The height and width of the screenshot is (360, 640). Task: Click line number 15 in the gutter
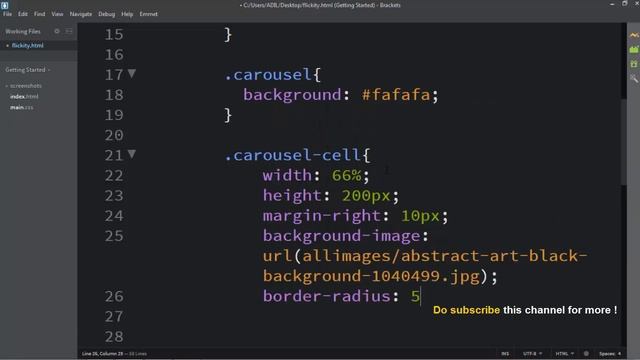[114, 34]
